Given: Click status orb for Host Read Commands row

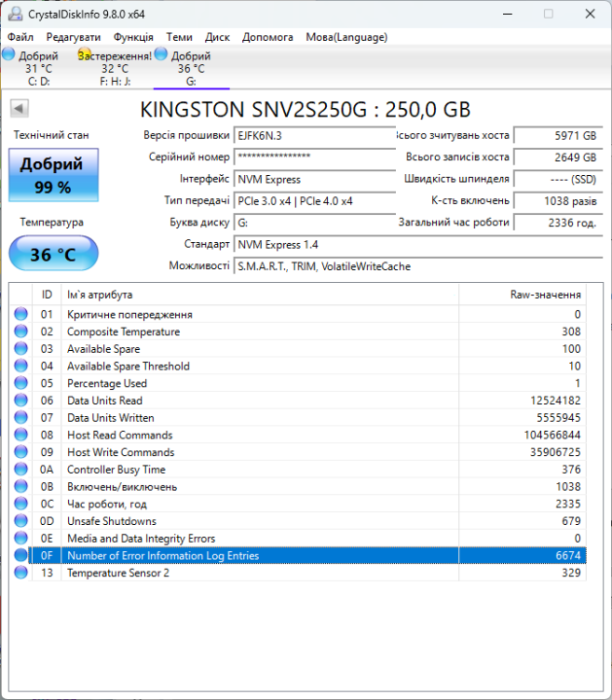Looking at the screenshot, I should 20,435.
